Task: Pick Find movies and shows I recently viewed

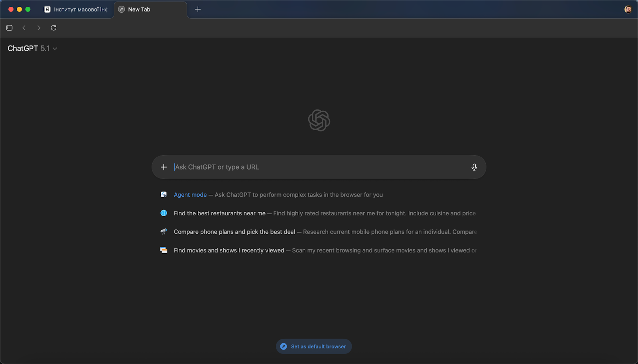Action: point(229,250)
